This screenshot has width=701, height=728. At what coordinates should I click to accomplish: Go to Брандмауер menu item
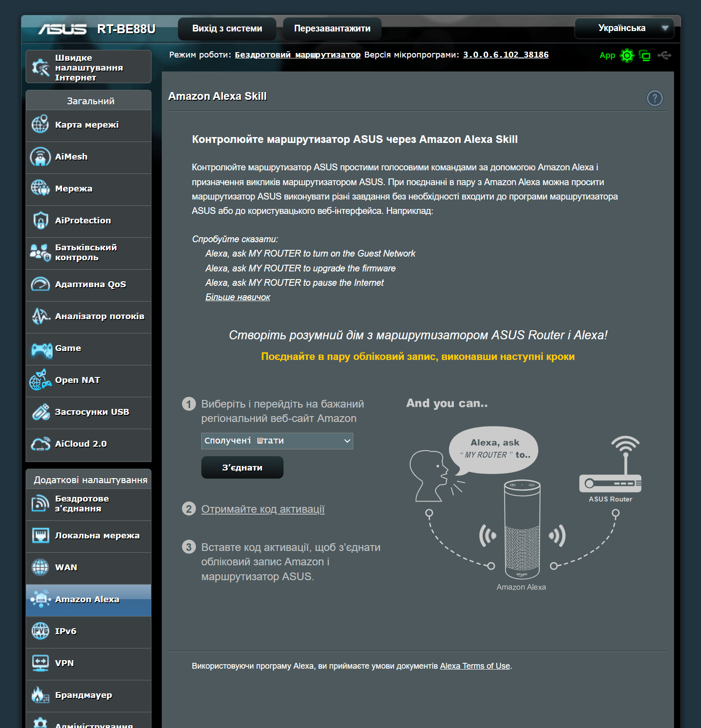point(89,695)
